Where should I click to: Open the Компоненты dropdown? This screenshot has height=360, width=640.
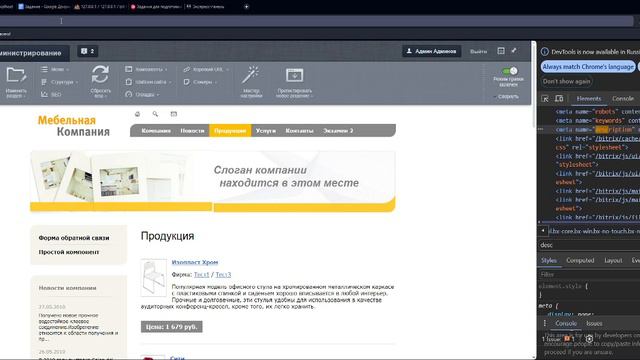(146, 69)
